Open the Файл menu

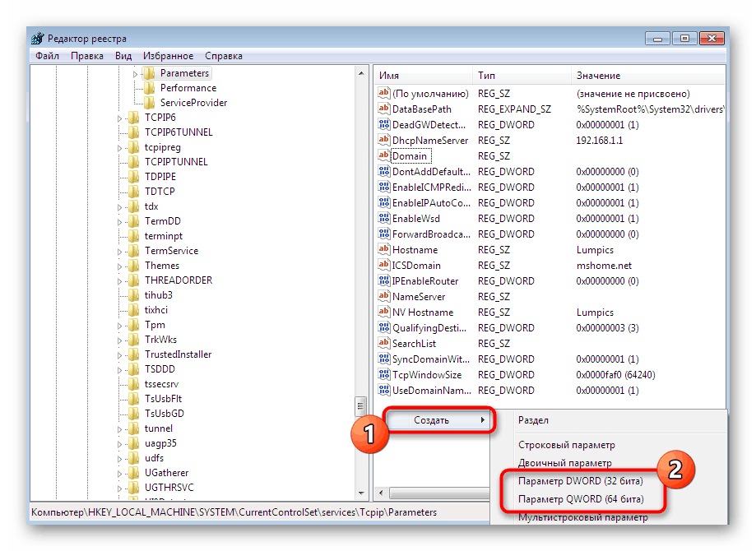(x=47, y=56)
